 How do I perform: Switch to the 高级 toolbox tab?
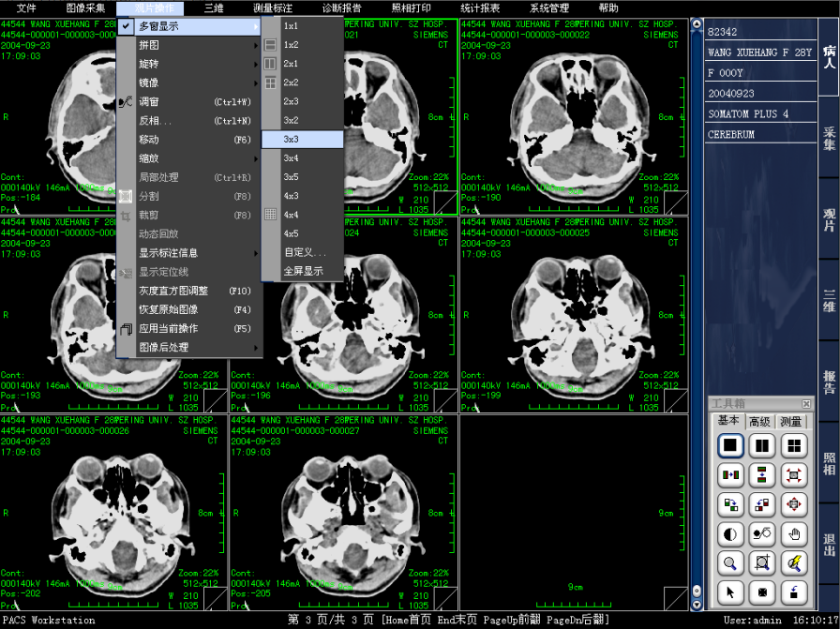(x=759, y=421)
